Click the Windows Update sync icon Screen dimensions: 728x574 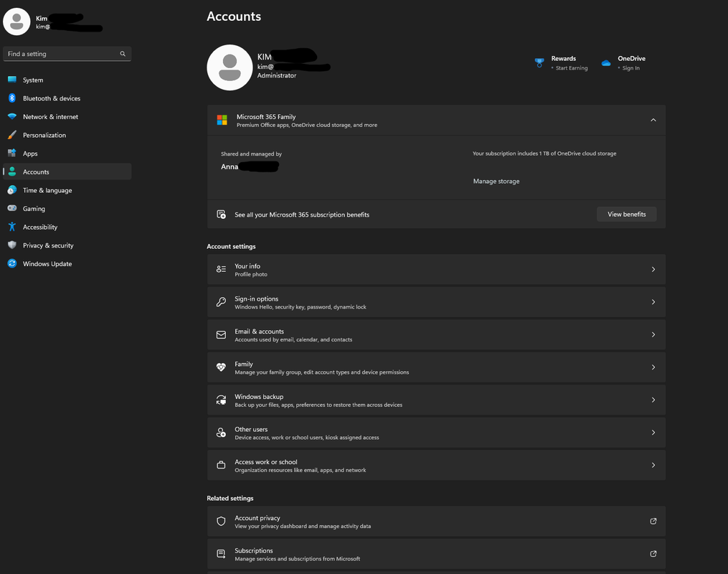click(12, 263)
